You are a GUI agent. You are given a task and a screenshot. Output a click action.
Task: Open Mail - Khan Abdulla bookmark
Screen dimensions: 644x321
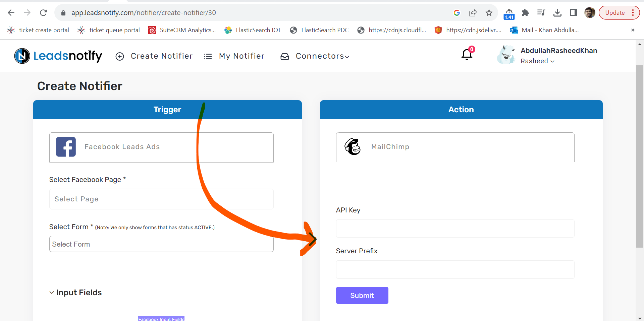(x=544, y=30)
